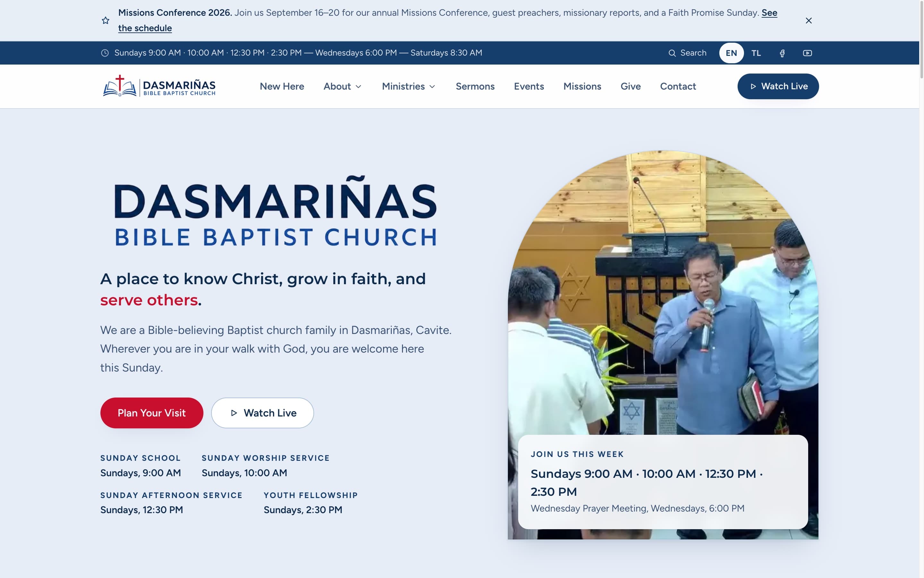Click the Plan Your Visit button
The image size is (924, 578).
coord(151,413)
